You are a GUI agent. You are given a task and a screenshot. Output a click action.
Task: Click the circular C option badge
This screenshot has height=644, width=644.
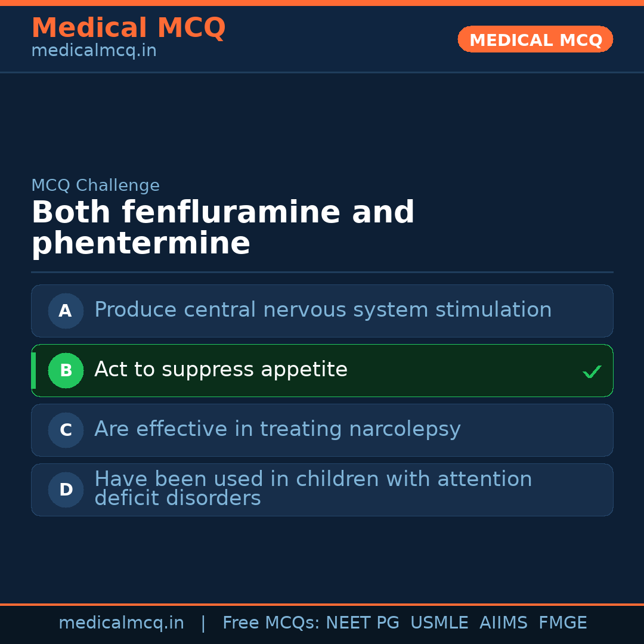pos(66,430)
